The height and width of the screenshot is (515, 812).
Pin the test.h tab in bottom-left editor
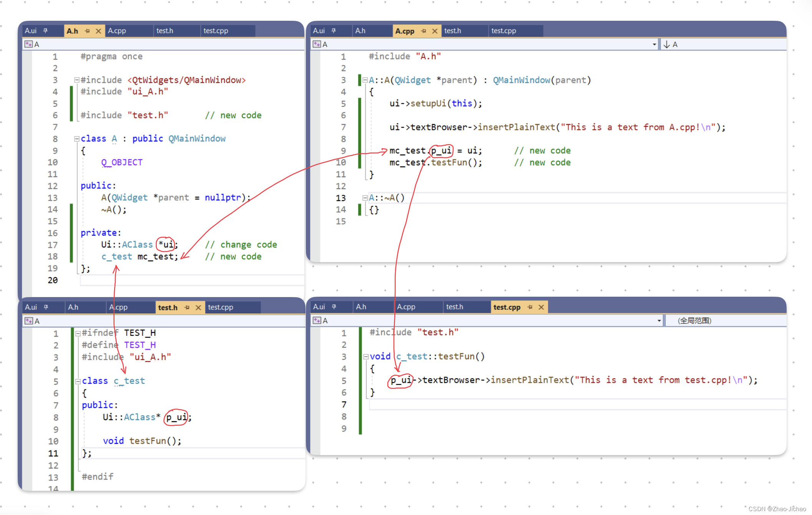click(x=187, y=307)
